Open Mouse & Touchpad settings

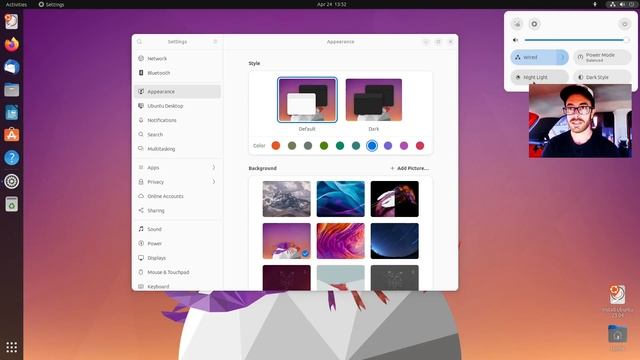[177, 272]
